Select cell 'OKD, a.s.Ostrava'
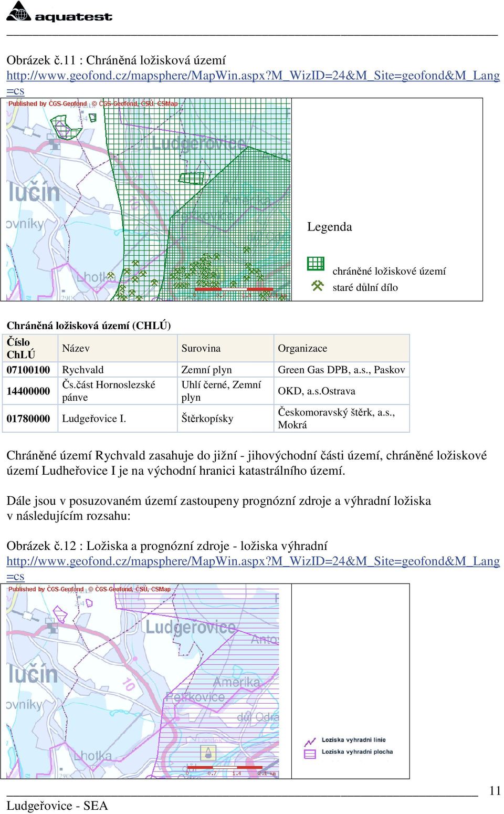Screen dimensions: 504x814 (317, 391)
